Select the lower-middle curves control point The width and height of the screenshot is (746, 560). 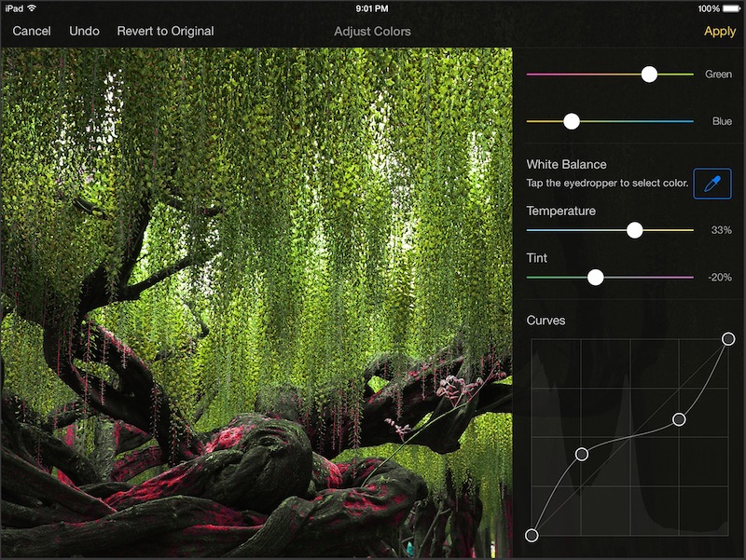pyautogui.click(x=581, y=454)
